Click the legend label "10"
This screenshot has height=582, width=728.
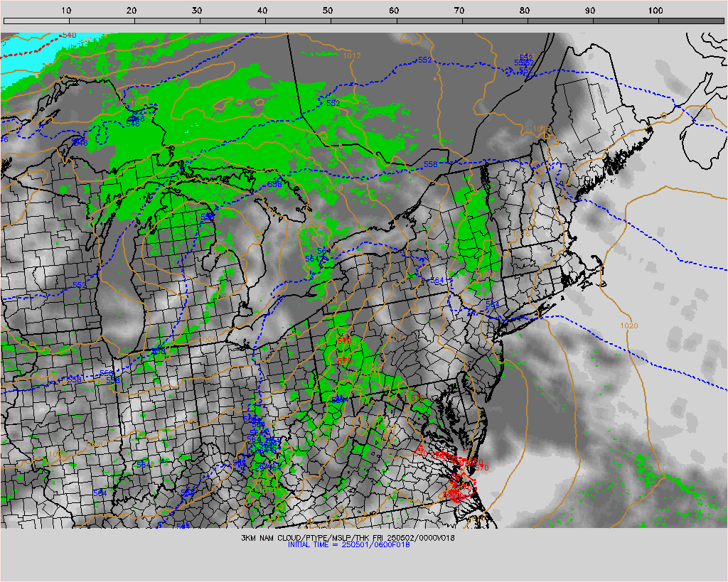click(66, 10)
